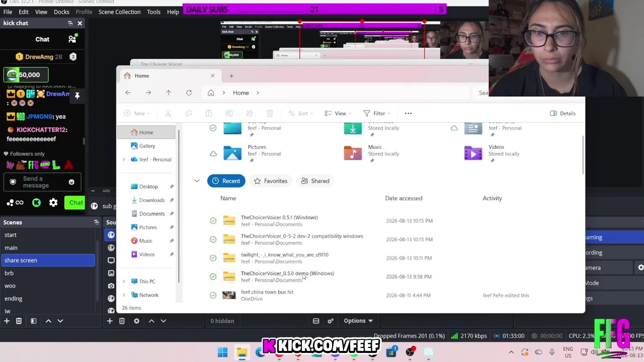This screenshot has width=644, height=362.
Task: Open the Windows Start menu
Action: pyautogui.click(x=222, y=352)
